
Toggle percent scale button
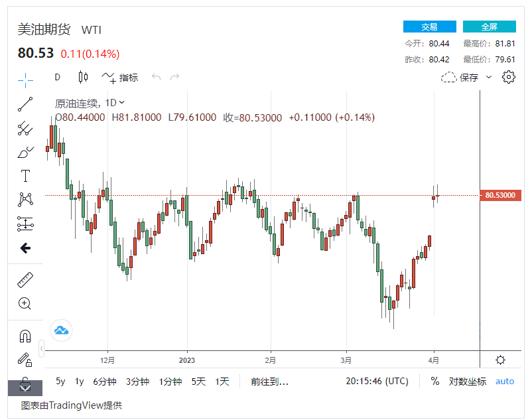pos(435,382)
